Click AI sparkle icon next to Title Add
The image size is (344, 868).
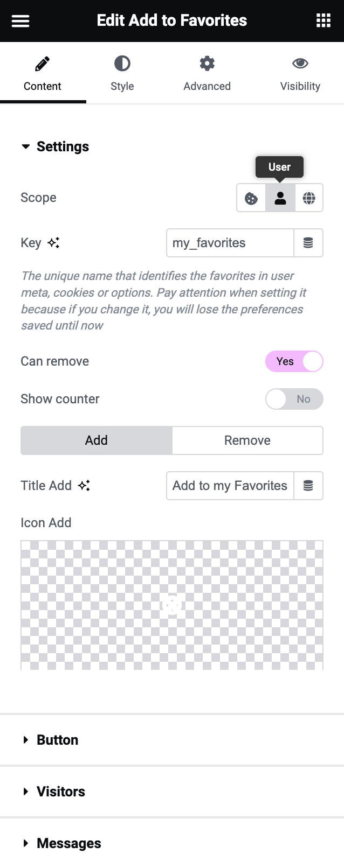[x=84, y=486]
